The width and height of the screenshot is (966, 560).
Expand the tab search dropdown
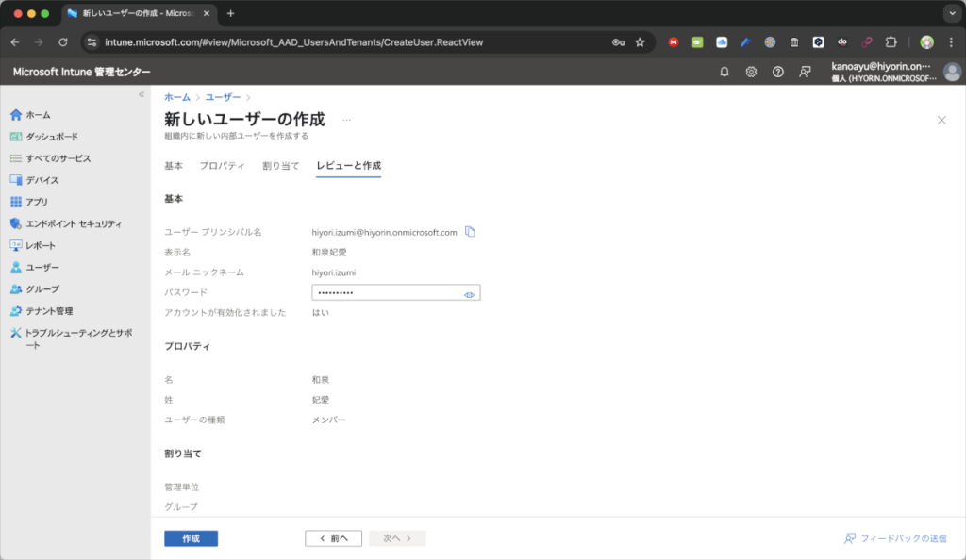[952, 13]
